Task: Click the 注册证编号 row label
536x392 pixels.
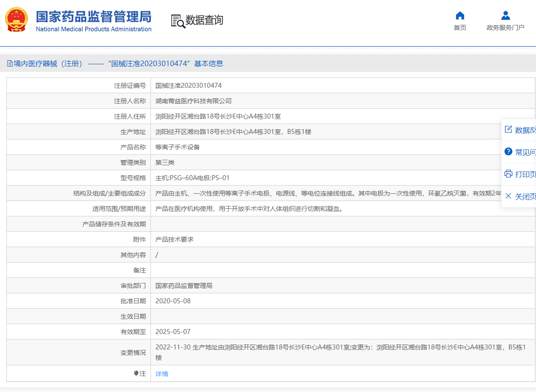Action: 130,86
